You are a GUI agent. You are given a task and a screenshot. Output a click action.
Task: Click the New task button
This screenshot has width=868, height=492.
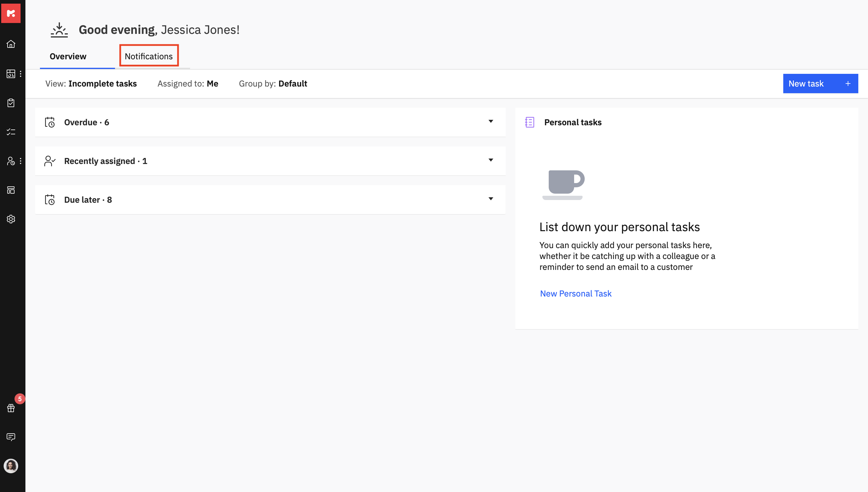coord(820,84)
